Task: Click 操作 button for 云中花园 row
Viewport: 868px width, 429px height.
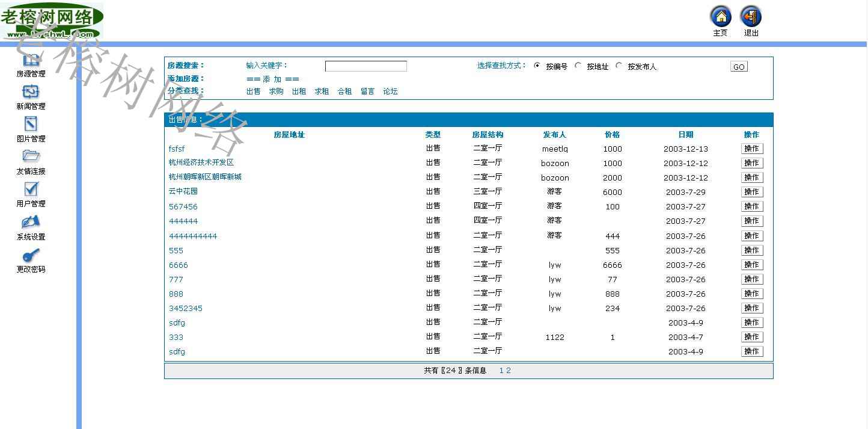Action: point(752,192)
